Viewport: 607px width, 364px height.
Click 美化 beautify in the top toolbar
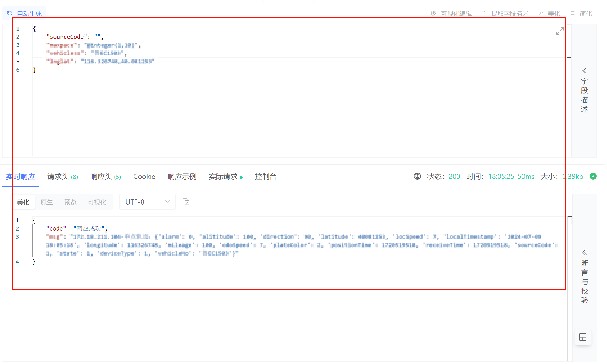[x=549, y=13]
